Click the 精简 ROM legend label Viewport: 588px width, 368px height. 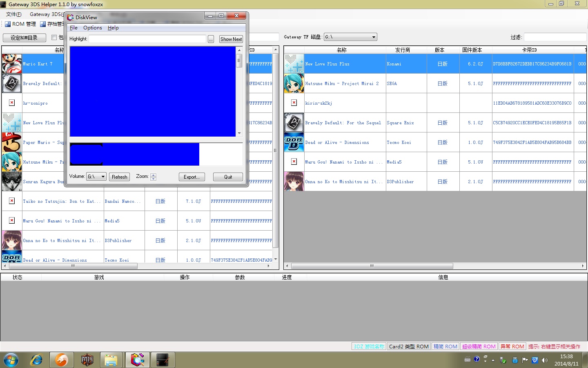click(445, 346)
